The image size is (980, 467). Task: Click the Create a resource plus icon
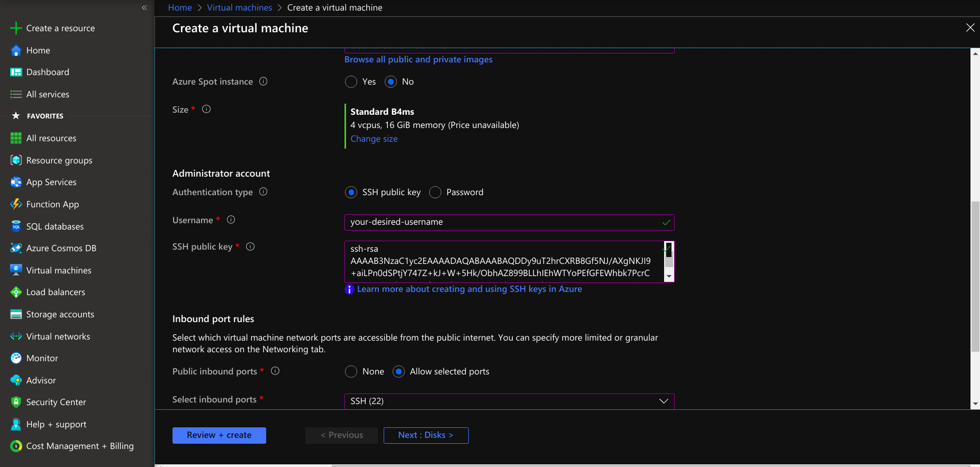tap(16, 28)
